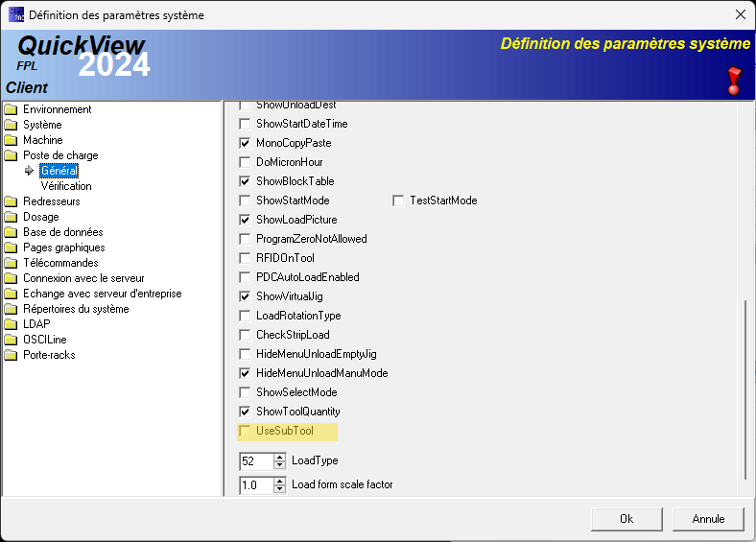Click the Machine folder icon
Screen dimensions: 756x542
[x=12, y=140]
